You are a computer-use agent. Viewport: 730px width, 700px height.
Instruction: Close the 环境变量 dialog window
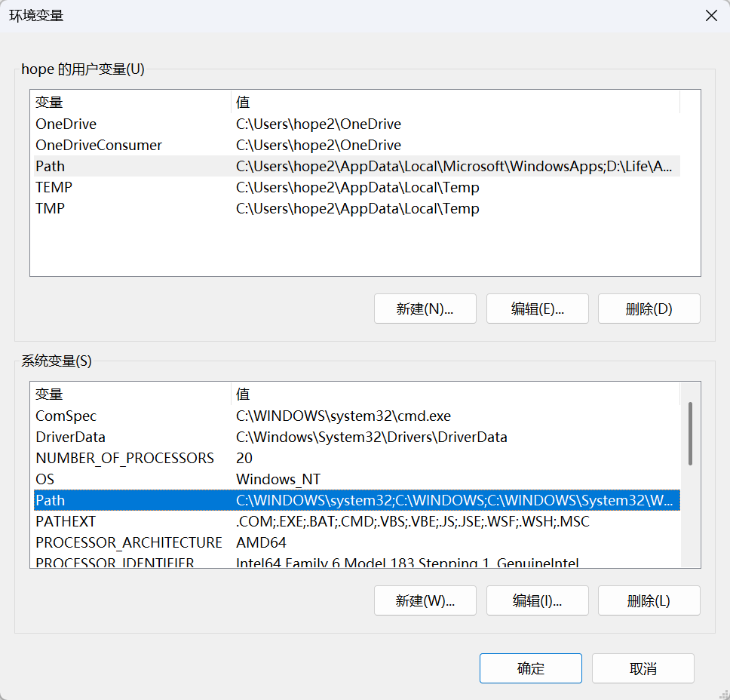tap(710, 16)
